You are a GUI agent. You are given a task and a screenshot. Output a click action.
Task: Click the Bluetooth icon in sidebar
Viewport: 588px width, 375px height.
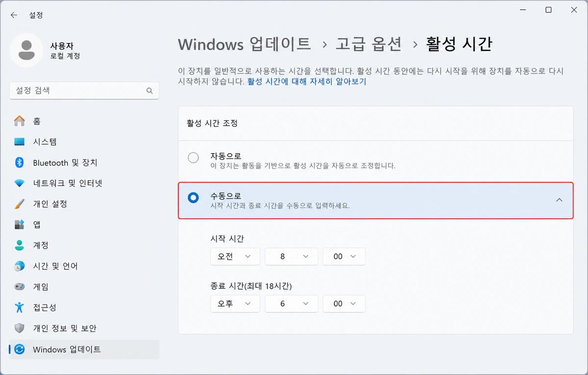[19, 163]
